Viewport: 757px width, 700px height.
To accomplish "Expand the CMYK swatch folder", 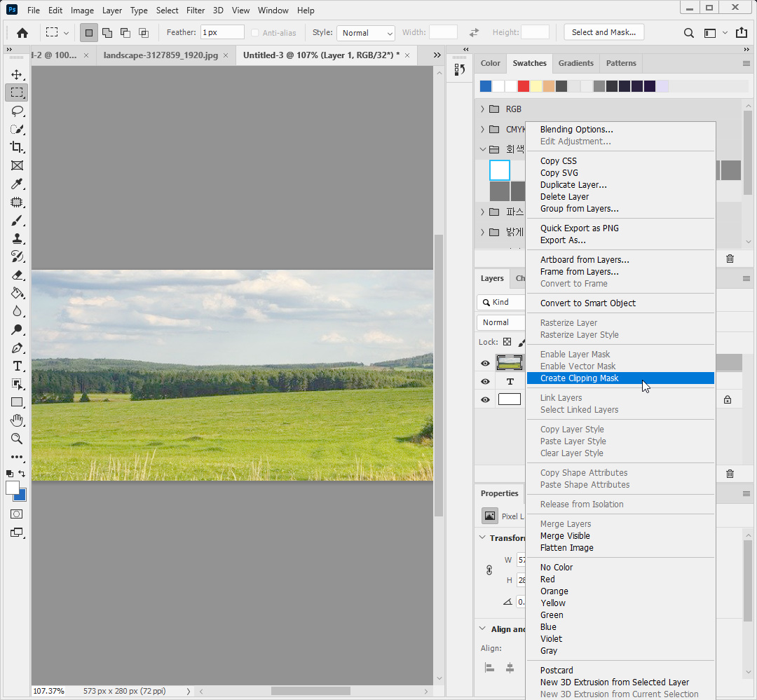I will pos(482,130).
